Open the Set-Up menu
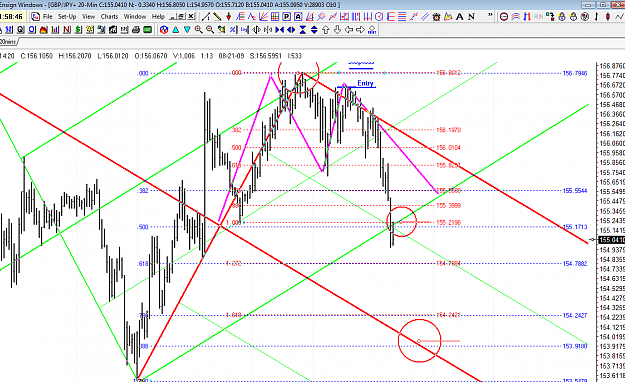 [x=67, y=16]
